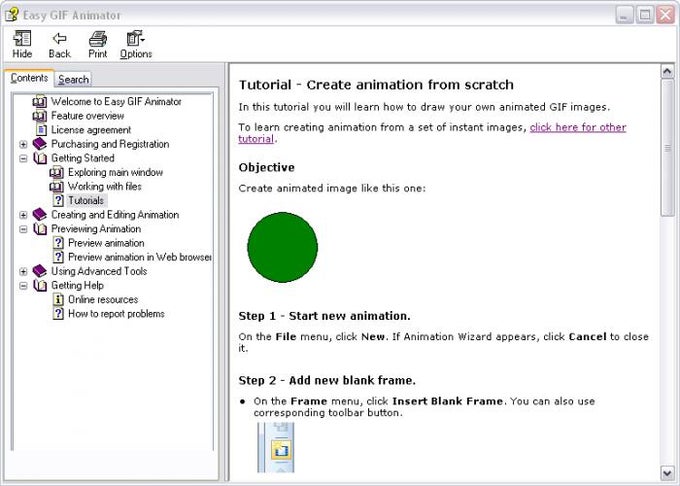The image size is (680, 486).
Task: Switch to the Contents tab
Action: pyautogui.click(x=29, y=78)
